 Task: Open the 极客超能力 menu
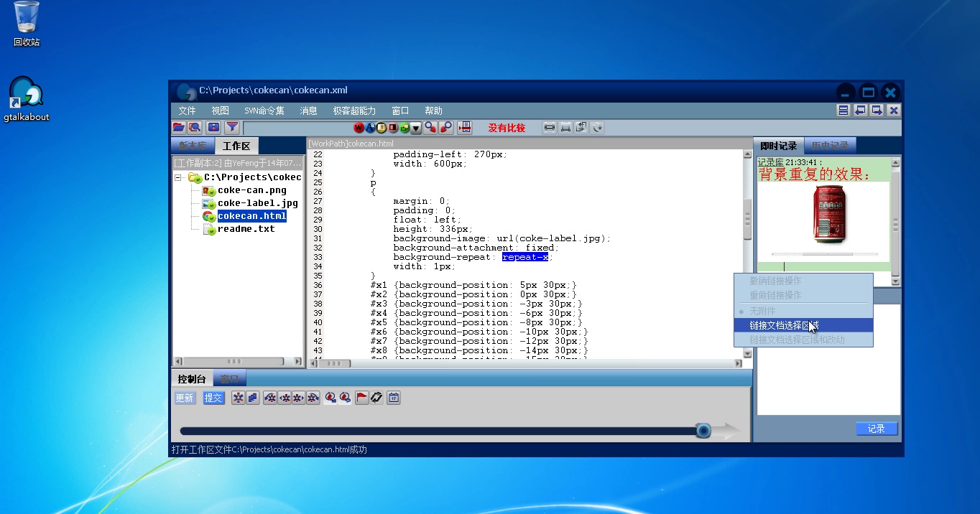[354, 111]
